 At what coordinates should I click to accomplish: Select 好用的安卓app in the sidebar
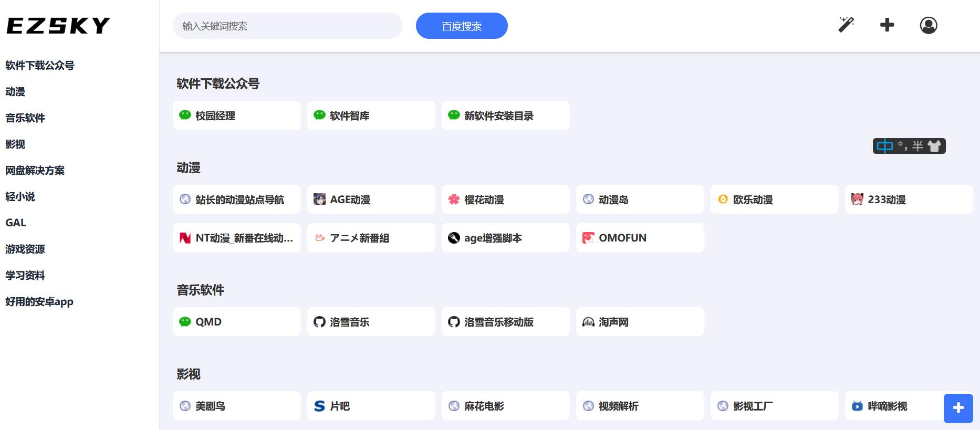tap(39, 302)
